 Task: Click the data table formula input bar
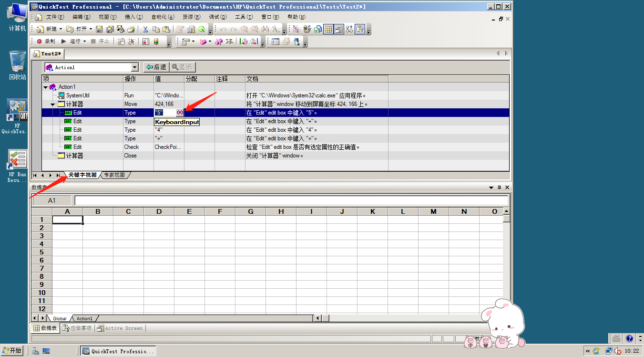pyautogui.click(x=291, y=200)
